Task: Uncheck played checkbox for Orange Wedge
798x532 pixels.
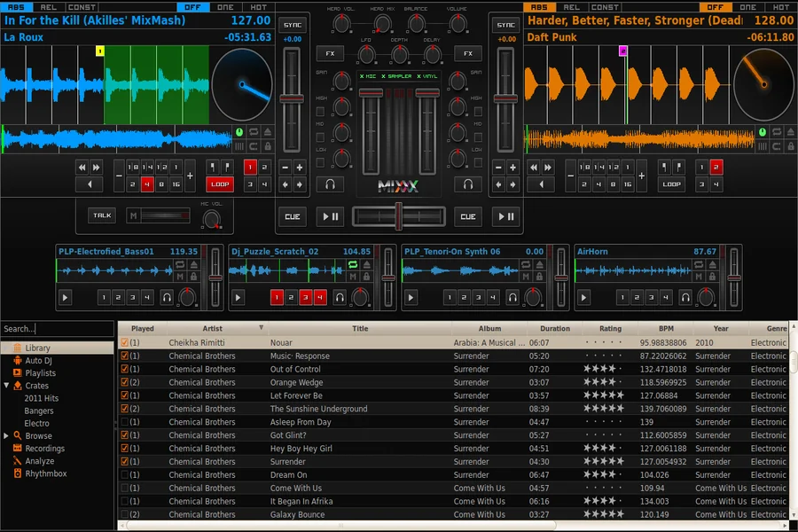Action: (124, 383)
